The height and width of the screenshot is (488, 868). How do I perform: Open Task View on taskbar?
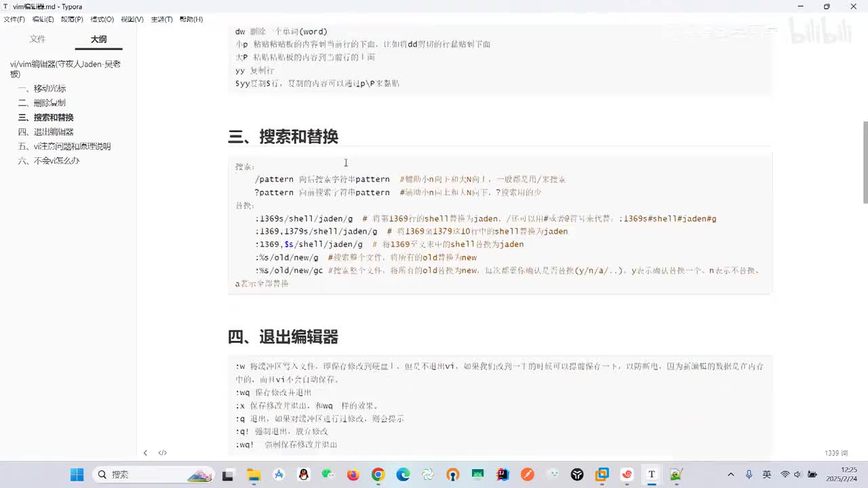pos(228,474)
